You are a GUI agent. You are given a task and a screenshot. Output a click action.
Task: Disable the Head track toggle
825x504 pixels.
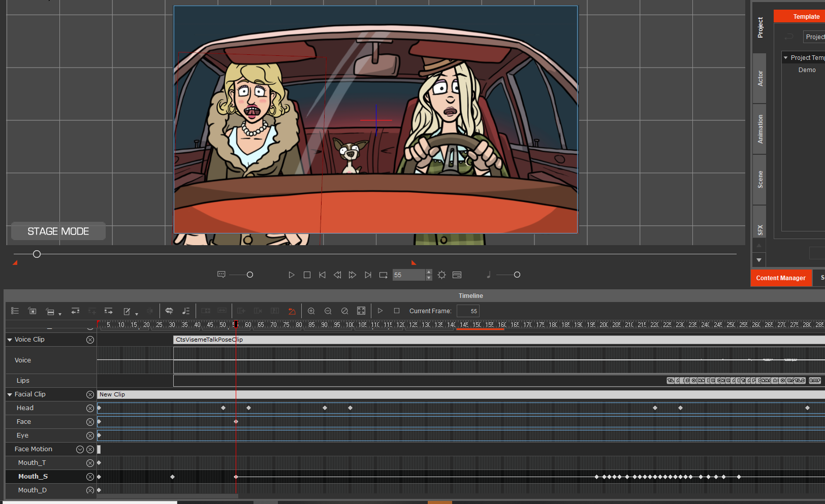click(x=90, y=408)
